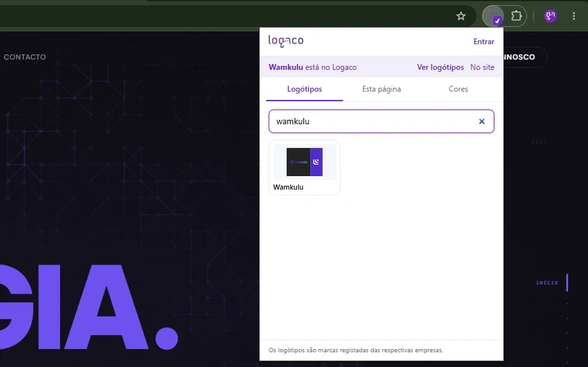Screen dimensions: 588x367
Task: Click the INÍCIO page section marker
Action: pyautogui.click(x=547, y=282)
